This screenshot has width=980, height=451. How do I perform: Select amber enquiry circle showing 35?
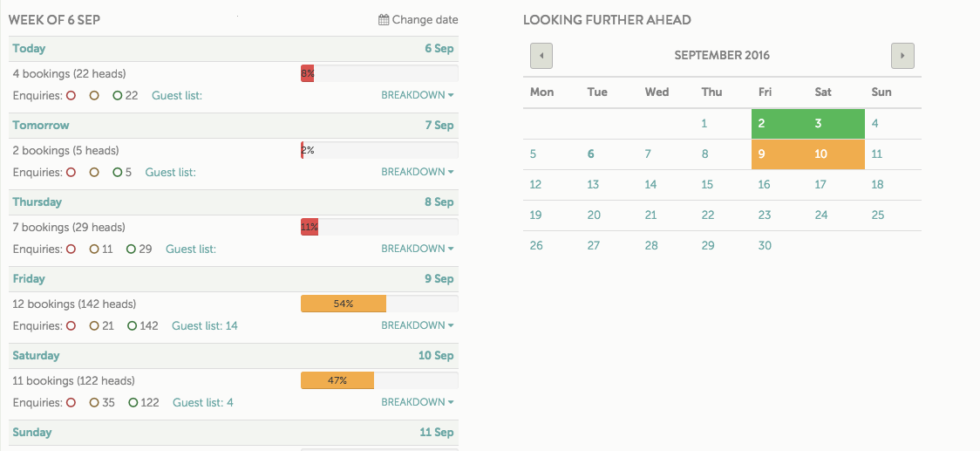click(95, 402)
